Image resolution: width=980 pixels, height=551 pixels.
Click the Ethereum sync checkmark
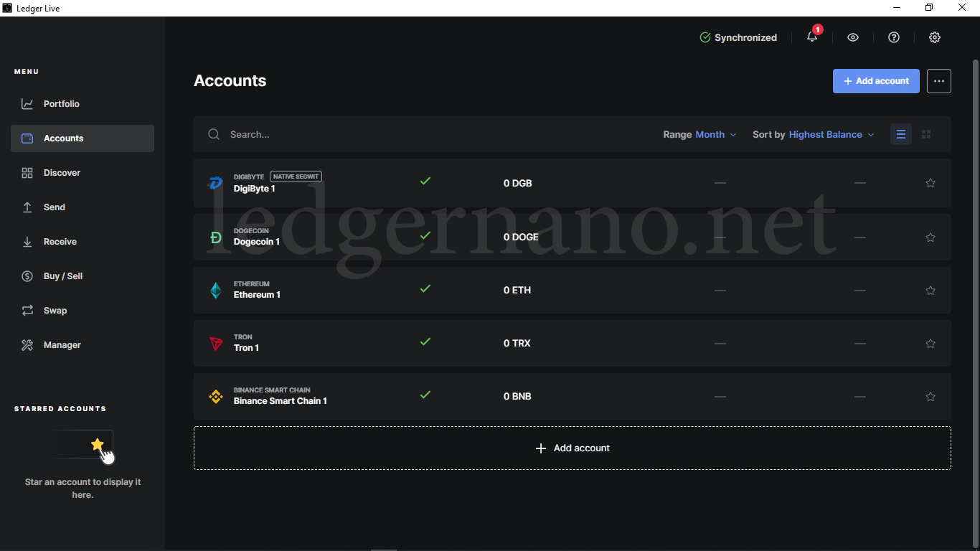[425, 288]
